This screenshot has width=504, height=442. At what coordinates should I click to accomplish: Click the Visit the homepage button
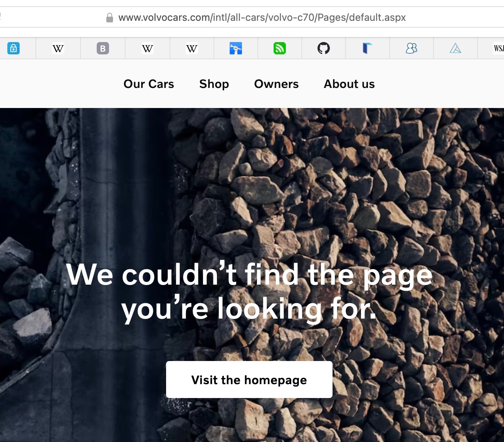click(249, 380)
